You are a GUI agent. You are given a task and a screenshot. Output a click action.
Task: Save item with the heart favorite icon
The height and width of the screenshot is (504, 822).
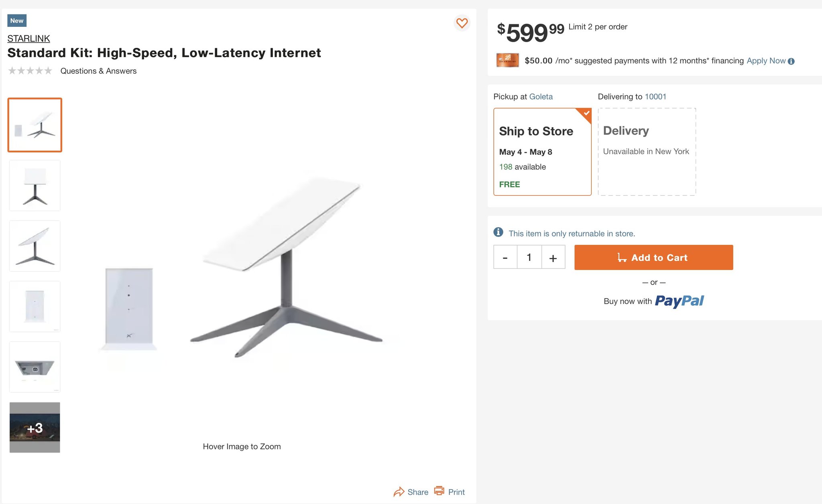point(462,23)
